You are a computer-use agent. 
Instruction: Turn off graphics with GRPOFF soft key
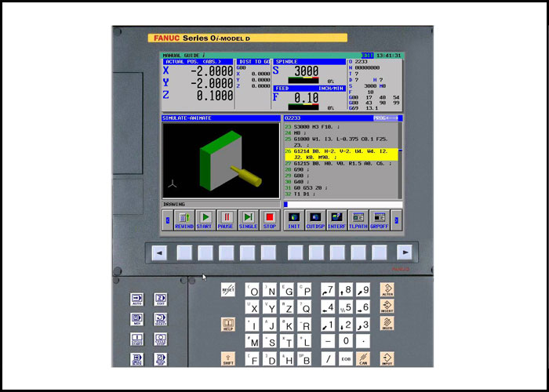[380, 220]
